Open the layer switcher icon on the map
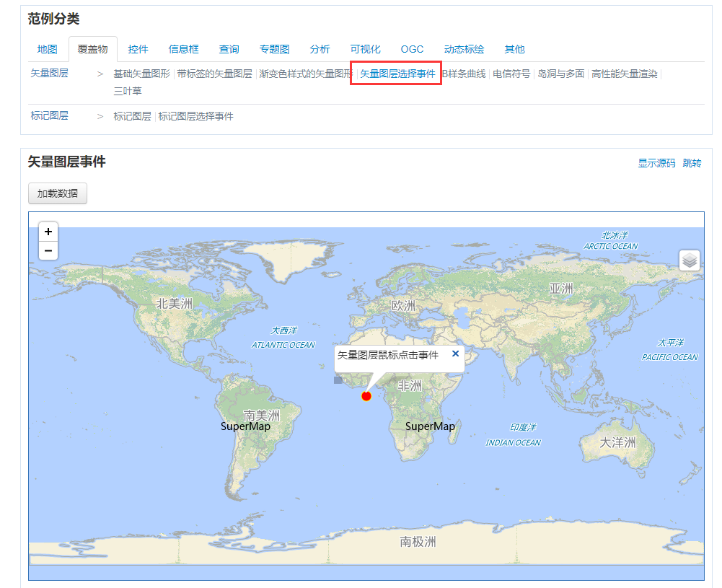 [x=690, y=260]
